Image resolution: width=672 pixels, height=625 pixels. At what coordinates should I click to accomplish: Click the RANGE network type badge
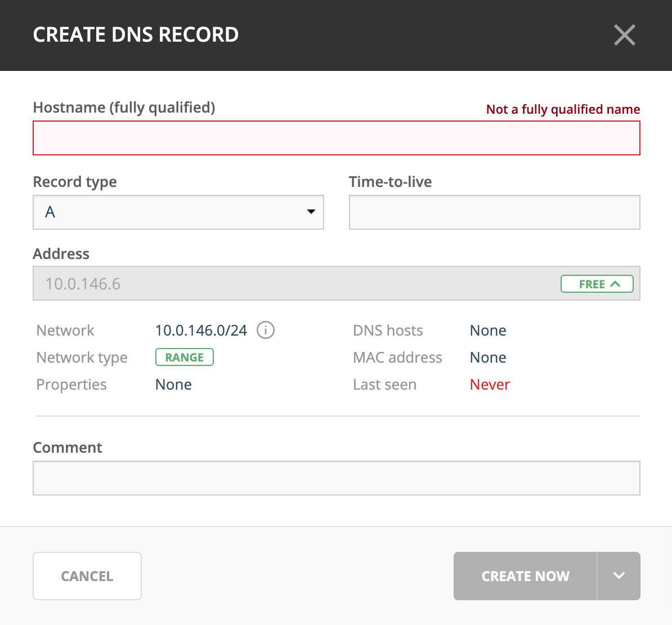pyautogui.click(x=185, y=358)
